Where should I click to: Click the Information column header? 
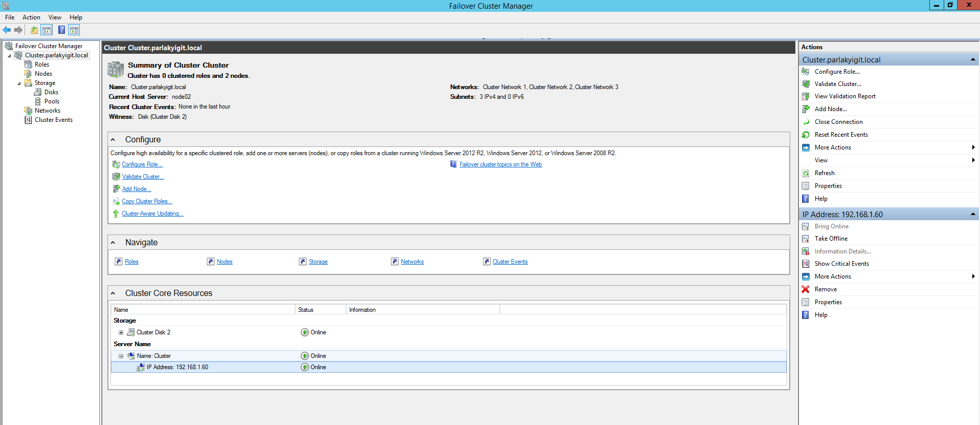(423, 310)
